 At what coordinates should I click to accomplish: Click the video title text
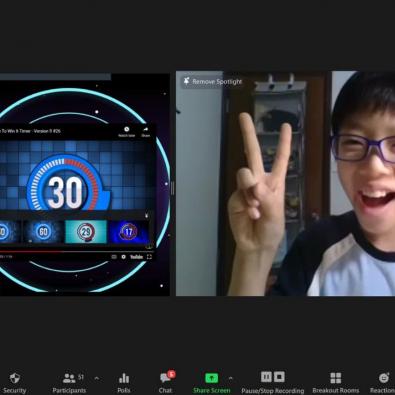(30, 131)
